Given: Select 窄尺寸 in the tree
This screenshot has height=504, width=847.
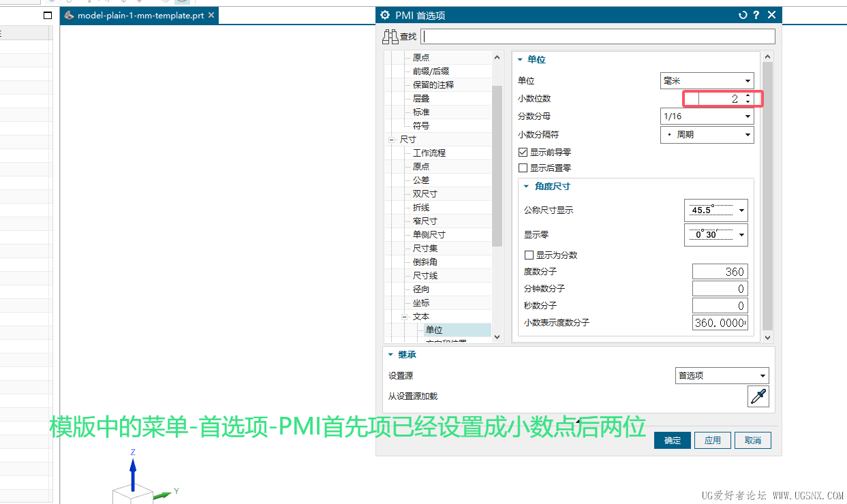Looking at the screenshot, I should click(x=425, y=221).
